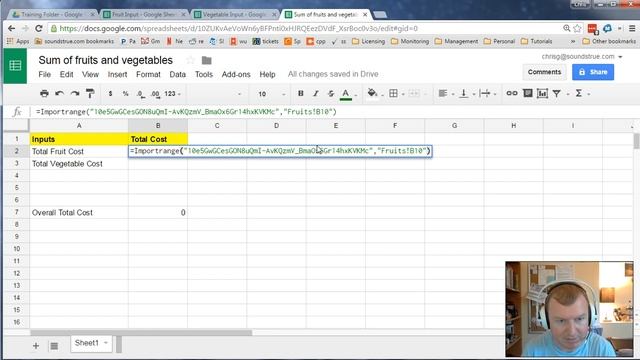Viewport: 640px width, 360px height.
Task: Select the Inputs header cell
Action: click(79, 139)
